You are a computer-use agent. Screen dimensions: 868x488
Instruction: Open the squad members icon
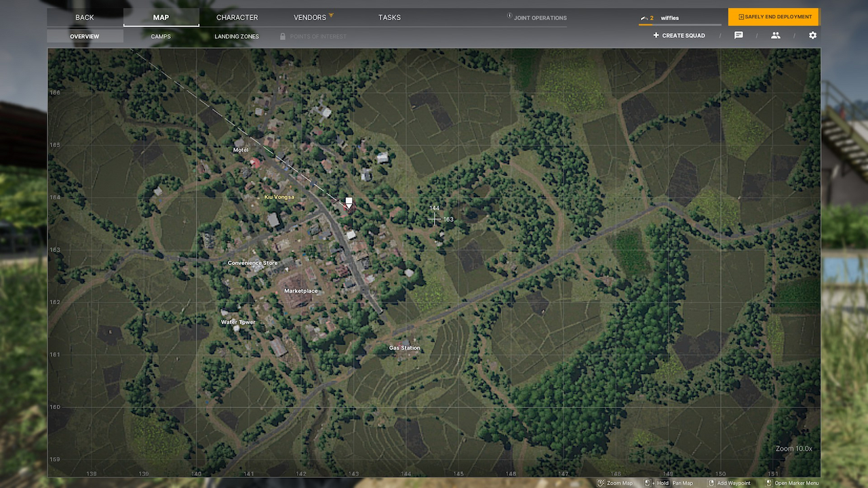(x=775, y=35)
